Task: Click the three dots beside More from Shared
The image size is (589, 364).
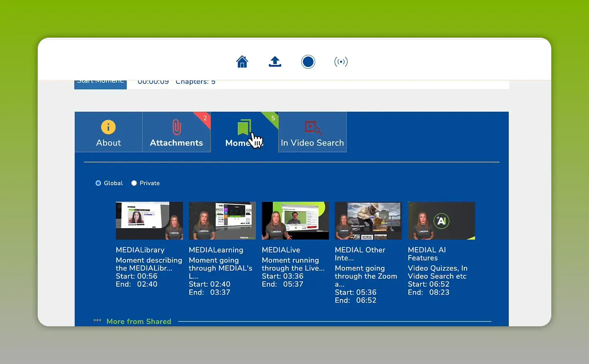Action: (97, 320)
